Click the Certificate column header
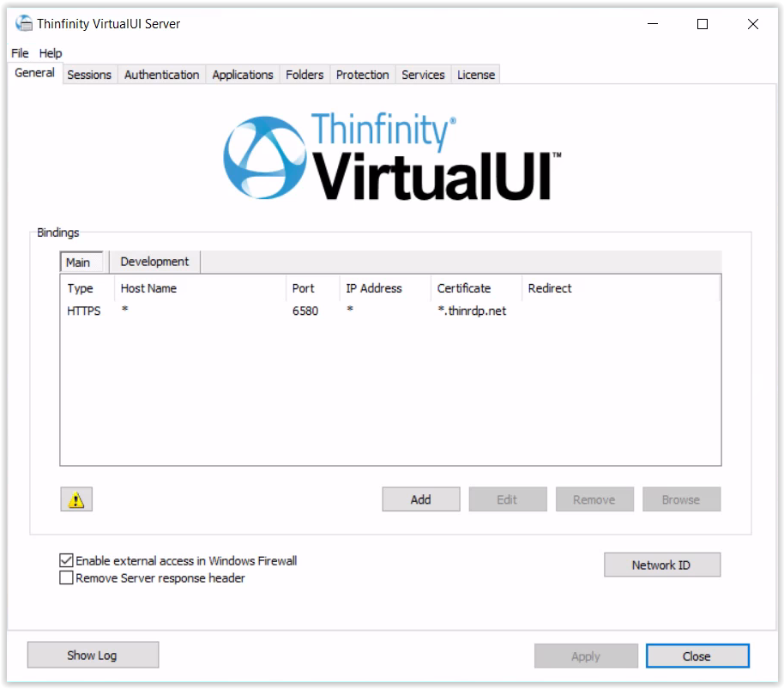 (464, 288)
